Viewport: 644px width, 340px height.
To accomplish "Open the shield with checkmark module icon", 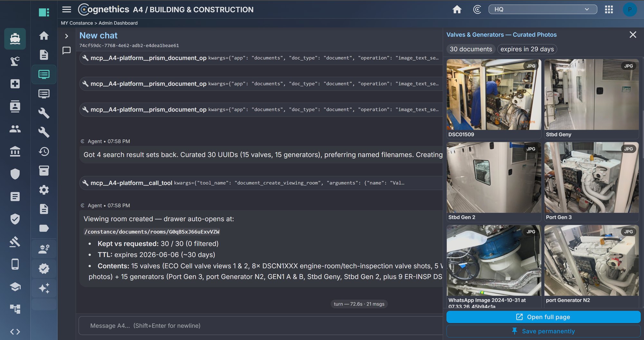I will [x=15, y=219].
